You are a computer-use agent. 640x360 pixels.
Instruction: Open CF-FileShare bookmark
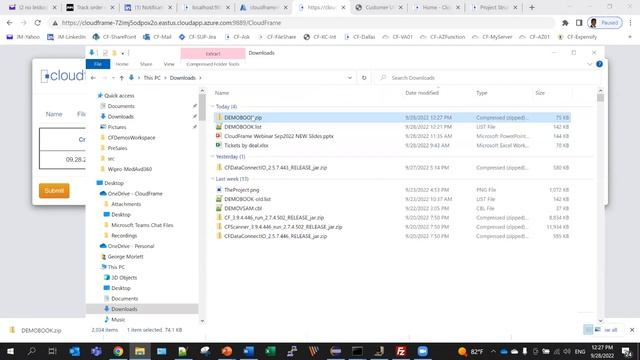(277, 37)
